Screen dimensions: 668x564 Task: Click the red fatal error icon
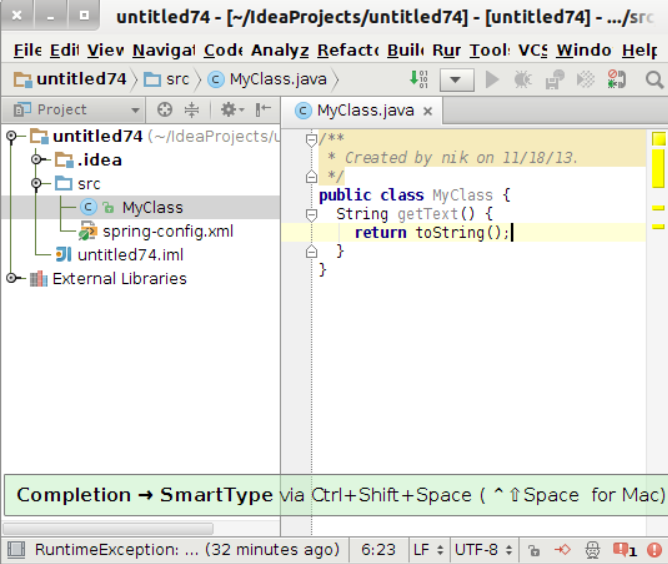654,550
